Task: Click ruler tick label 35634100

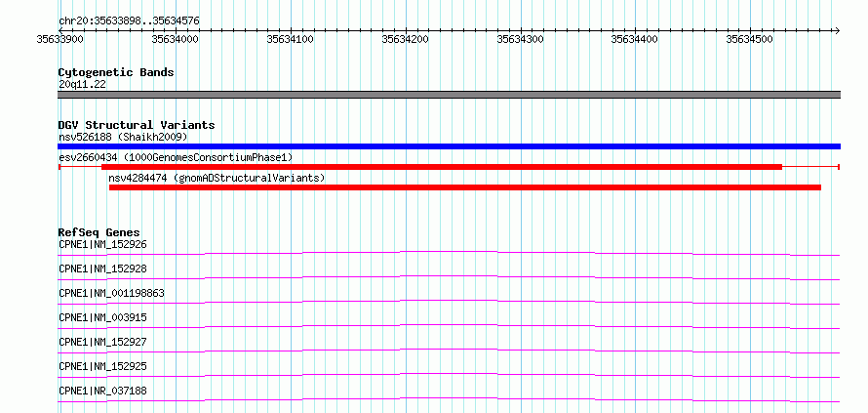Action: 290,39
